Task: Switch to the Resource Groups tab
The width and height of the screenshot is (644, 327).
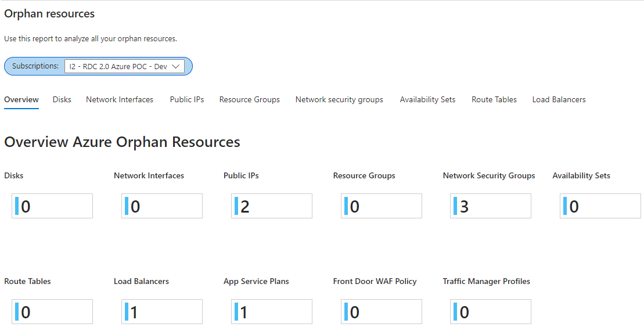Action: 249,99
